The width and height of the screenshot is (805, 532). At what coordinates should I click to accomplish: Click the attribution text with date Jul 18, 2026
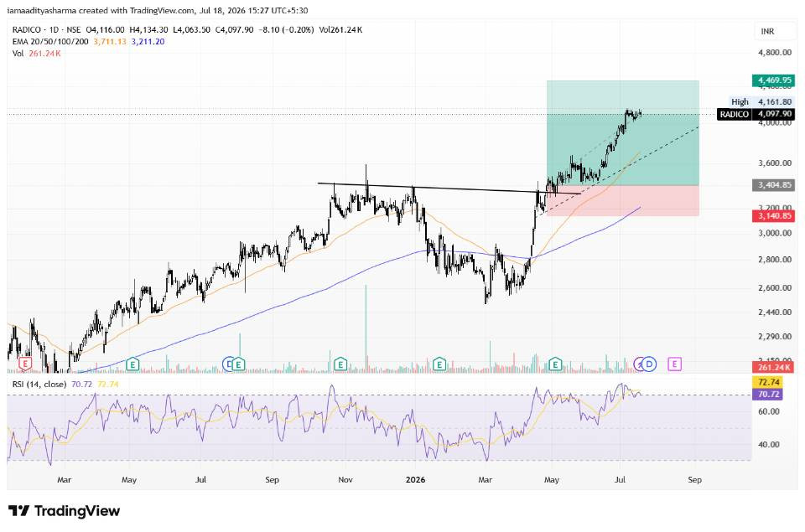pos(158,10)
